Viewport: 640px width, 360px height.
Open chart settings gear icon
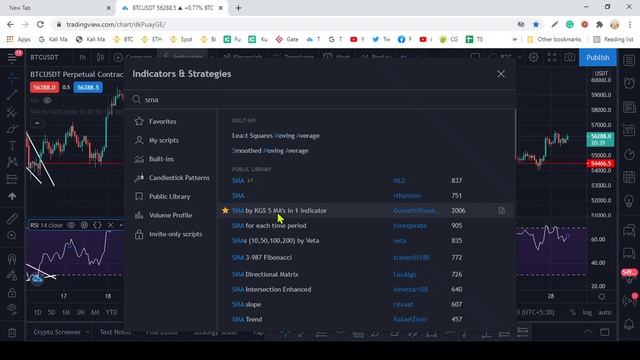(x=533, y=58)
